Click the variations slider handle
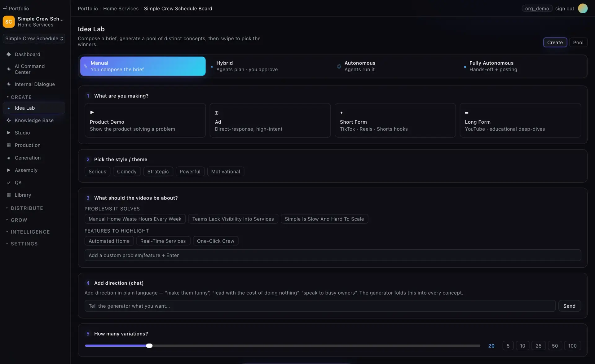595x364 pixels. (x=149, y=346)
